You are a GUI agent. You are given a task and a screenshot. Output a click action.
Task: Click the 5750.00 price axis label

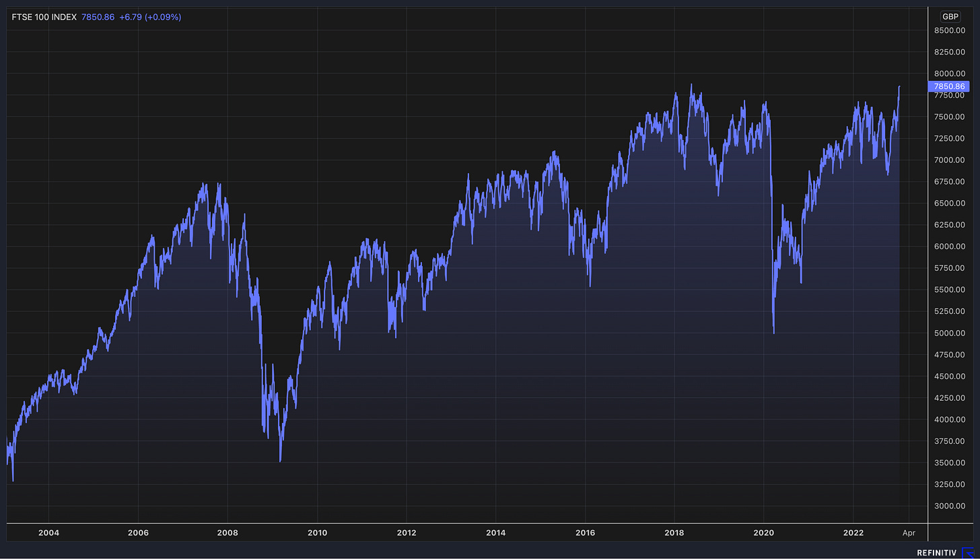click(950, 268)
